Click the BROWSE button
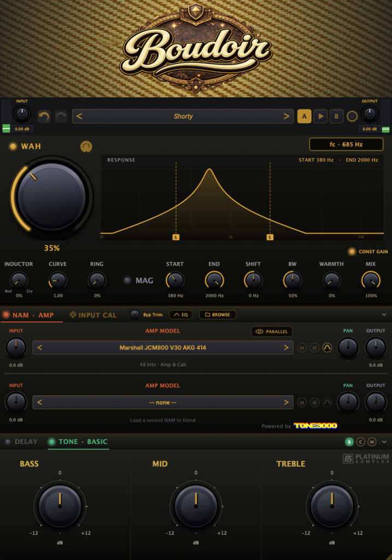The image size is (392, 560). click(218, 314)
